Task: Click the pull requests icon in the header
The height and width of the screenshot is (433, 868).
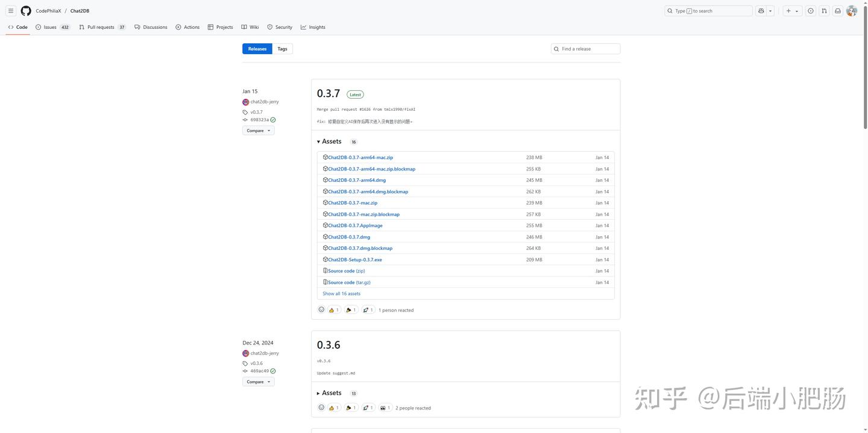Action: pyautogui.click(x=824, y=10)
